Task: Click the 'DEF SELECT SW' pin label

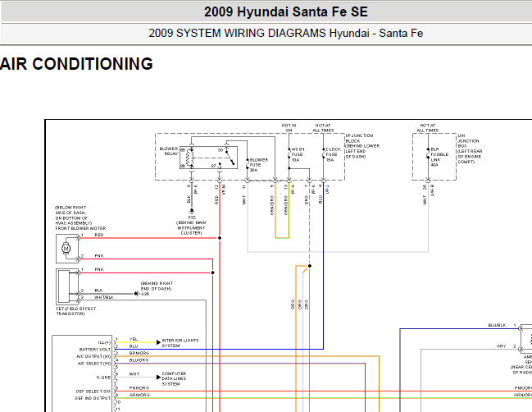Action: pos(93,391)
